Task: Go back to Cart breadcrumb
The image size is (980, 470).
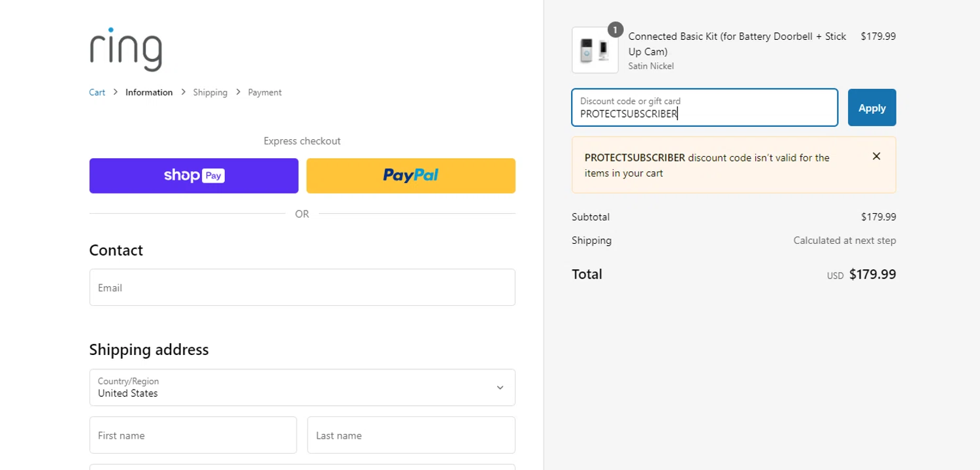Action: click(97, 93)
